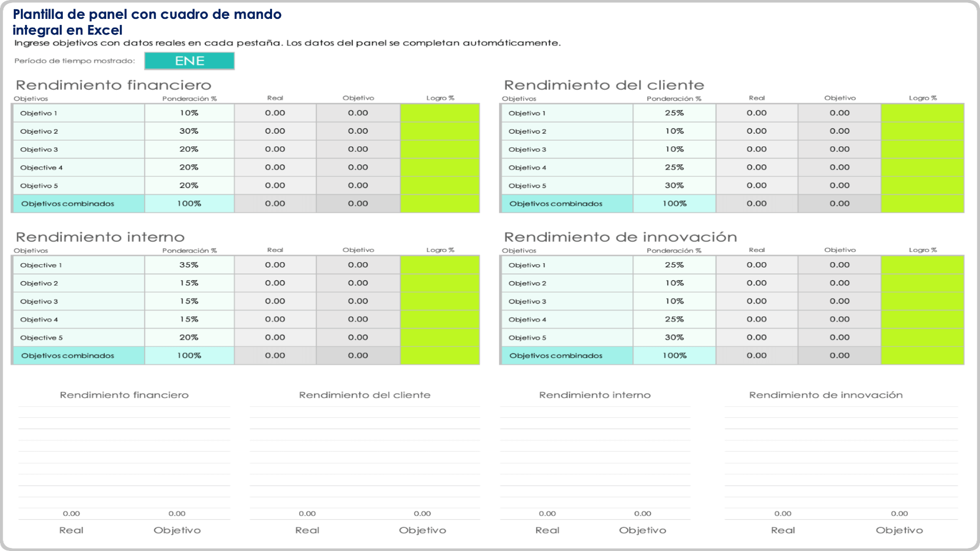Select the 'Rendimiento interno' chart title

(x=595, y=395)
